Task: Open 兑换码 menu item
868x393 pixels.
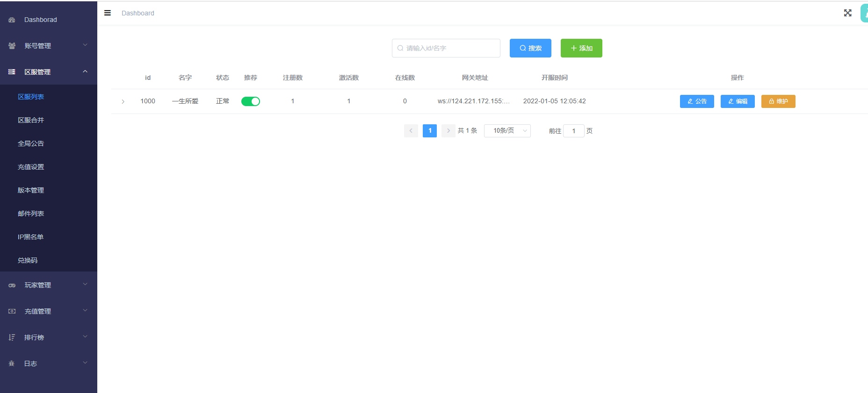Action: (49, 260)
